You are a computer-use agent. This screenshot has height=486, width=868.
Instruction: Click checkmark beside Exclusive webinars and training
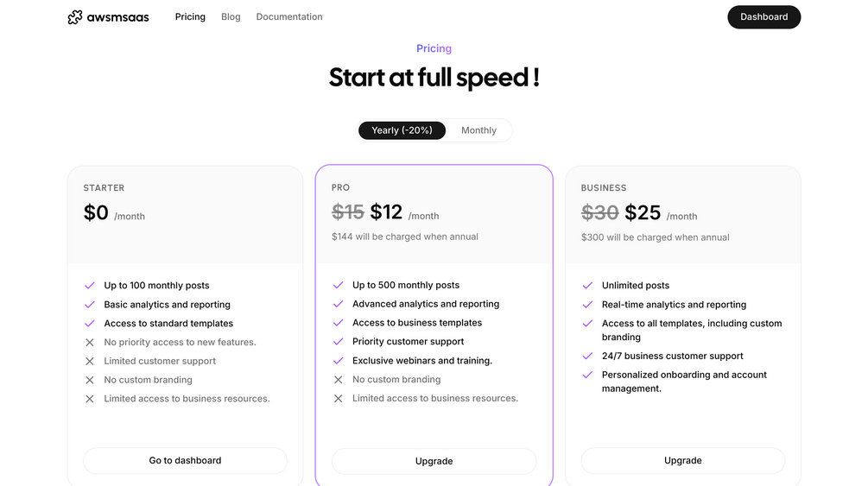(338, 361)
